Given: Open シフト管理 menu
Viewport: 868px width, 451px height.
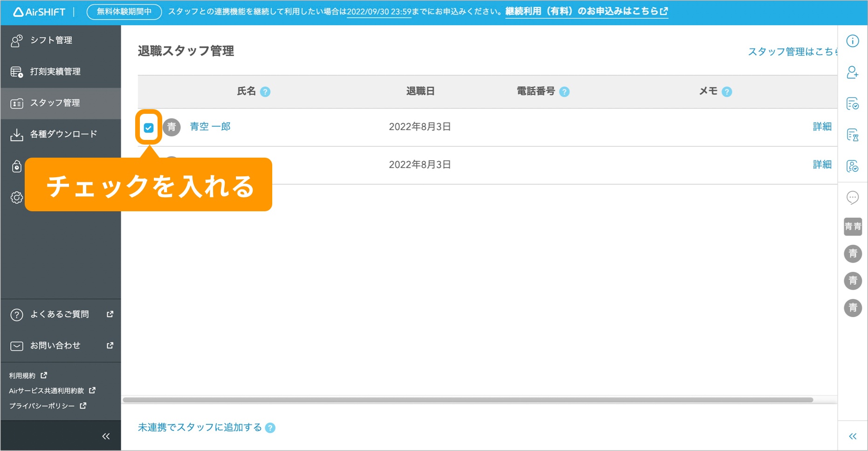Looking at the screenshot, I should [51, 41].
